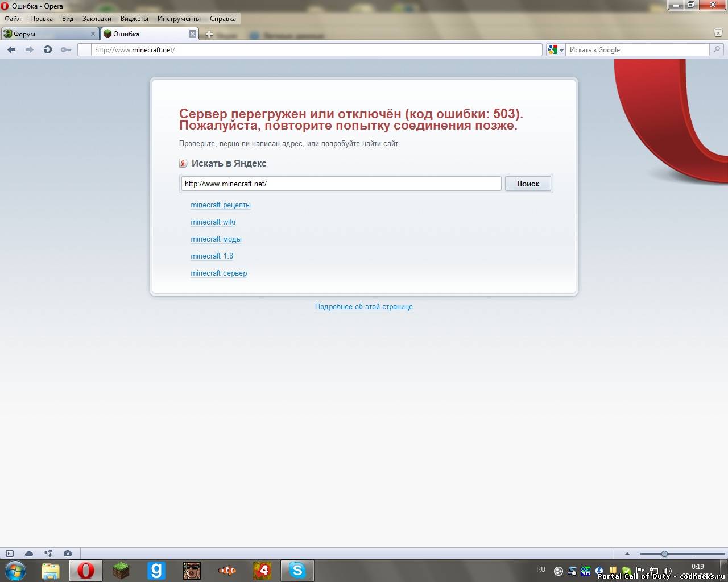Open Garry's Mod taskbar icon

[156, 570]
